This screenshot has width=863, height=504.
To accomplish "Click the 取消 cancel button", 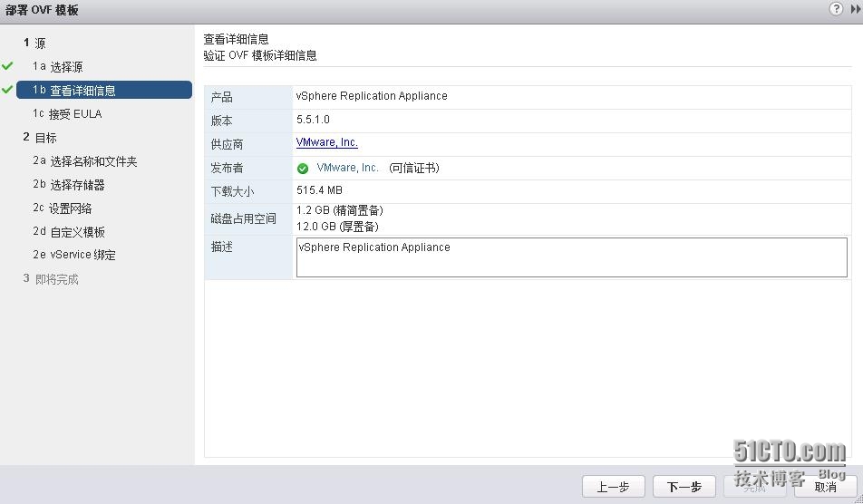I will pos(826,487).
